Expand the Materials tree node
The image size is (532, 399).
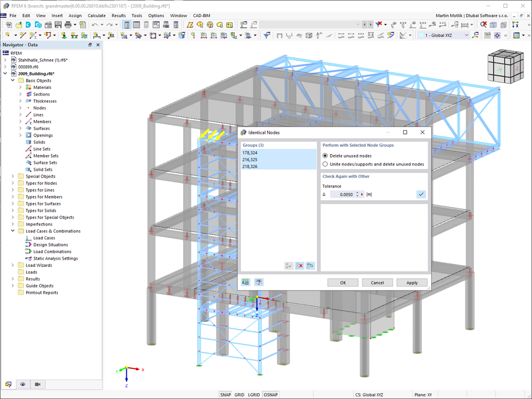pos(20,87)
